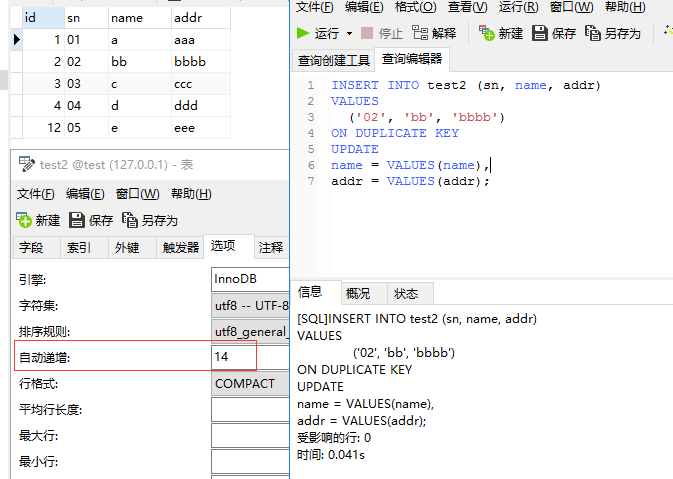Open Window (窗口) menu in query window
The image size is (673, 479).
[x=572, y=7]
